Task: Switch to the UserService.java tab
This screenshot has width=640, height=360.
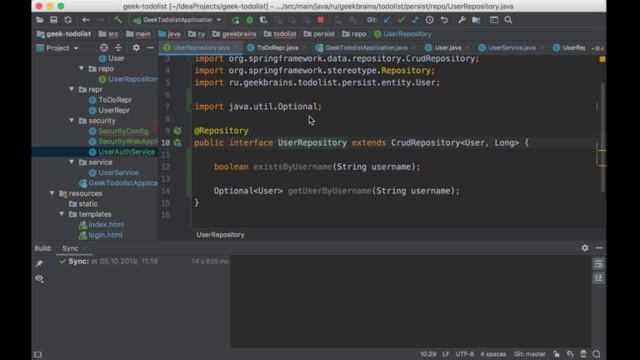Action: [x=511, y=48]
